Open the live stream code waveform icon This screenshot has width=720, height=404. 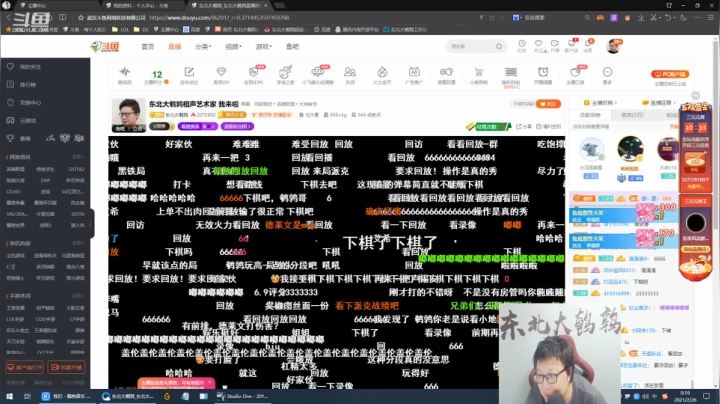click(124, 72)
